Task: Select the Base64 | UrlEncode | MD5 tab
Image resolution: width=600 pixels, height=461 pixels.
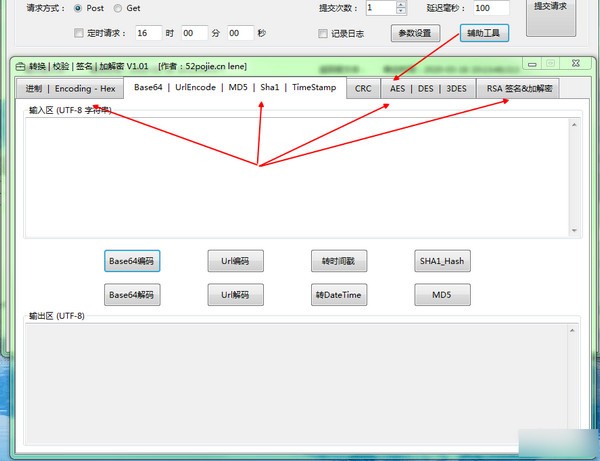Action: [x=235, y=88]
